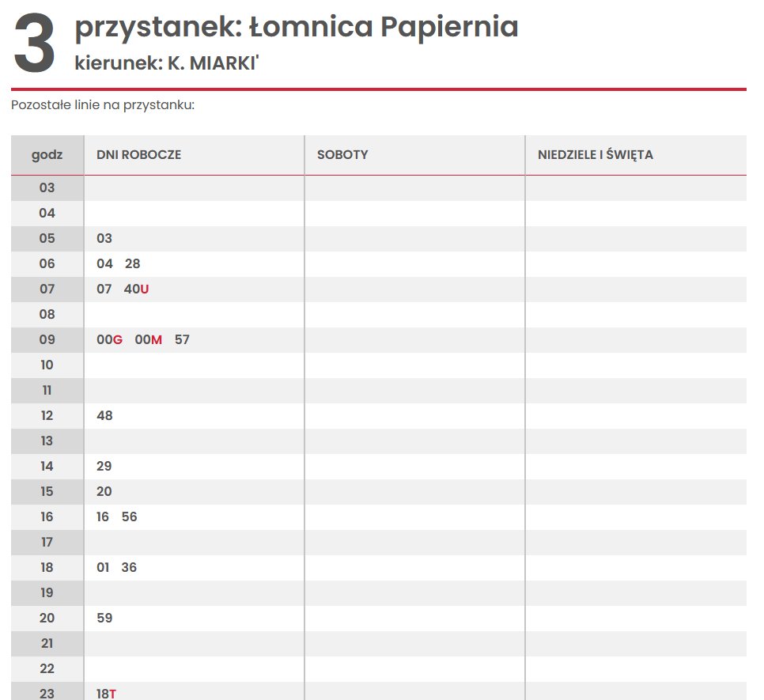Open the 07:40U departure entry
This screenshot has width=764, height=700.
[136, 289]
